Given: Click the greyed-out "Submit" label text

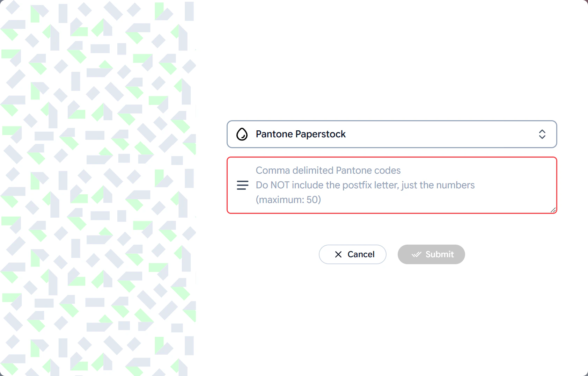Looking at the screenshot, I should 440,254.
